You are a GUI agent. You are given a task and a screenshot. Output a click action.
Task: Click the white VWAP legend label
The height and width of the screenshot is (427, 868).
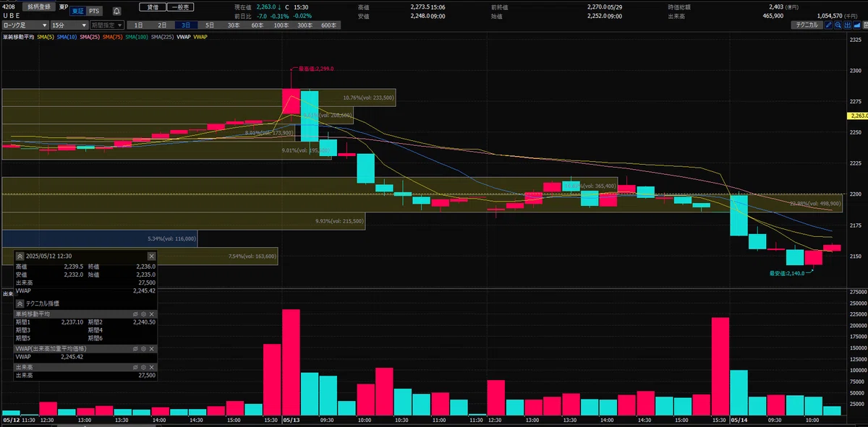184,36
